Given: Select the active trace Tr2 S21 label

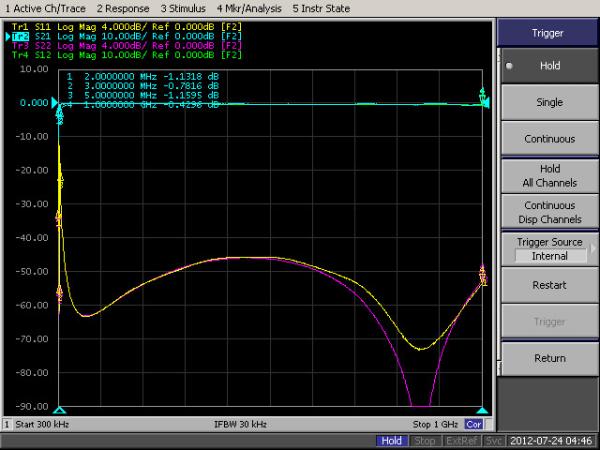Looking at the screenshot, I should (127, 36).
